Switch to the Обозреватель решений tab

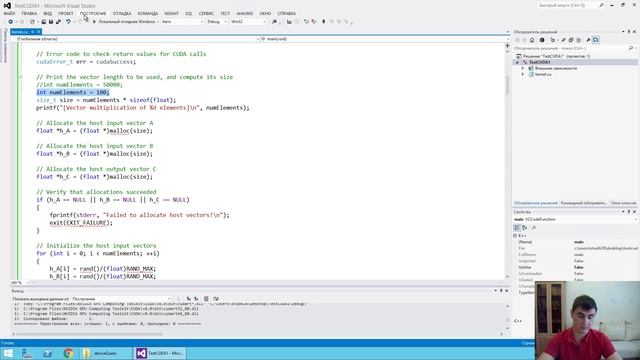pos(536,203)
